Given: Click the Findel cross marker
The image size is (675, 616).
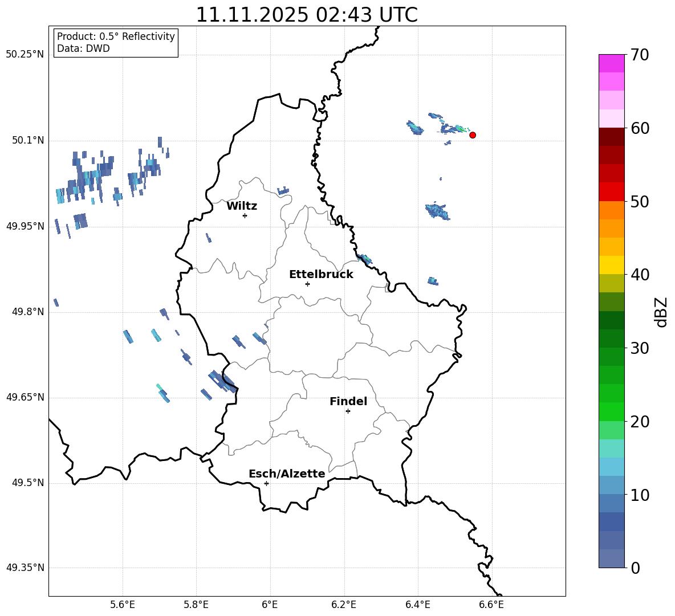Looking at the screenshot, I should point(348,411).
